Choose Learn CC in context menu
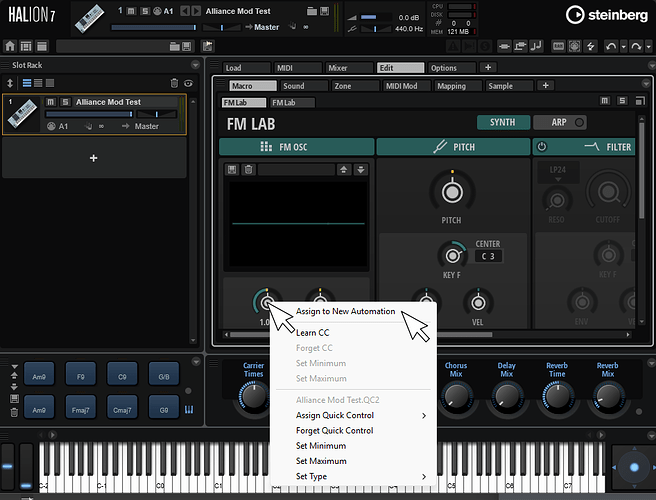 [x=313, y=333]
